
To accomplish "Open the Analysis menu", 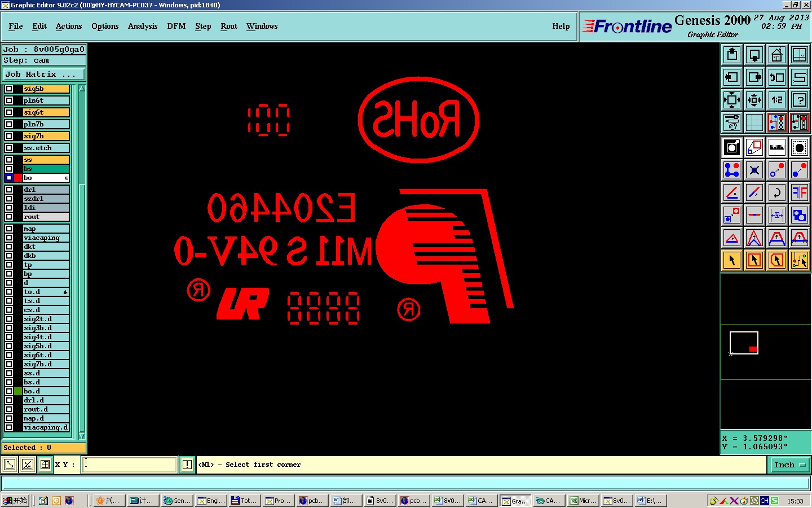I will (143, 27).
